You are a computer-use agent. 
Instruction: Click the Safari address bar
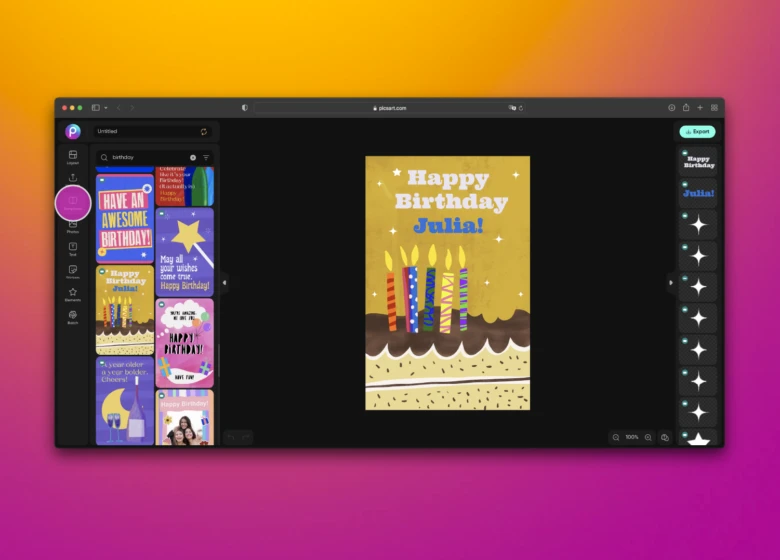coord(390,107)
